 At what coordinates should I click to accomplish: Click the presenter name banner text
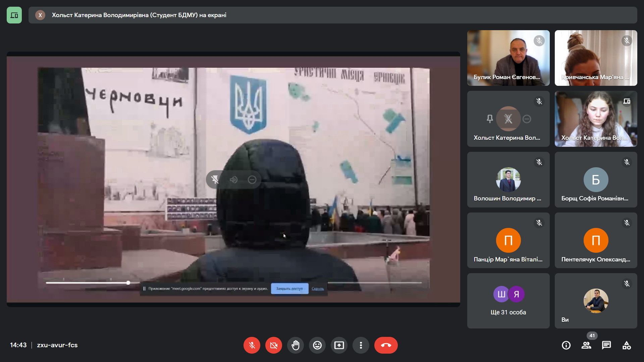pos(139,15)
